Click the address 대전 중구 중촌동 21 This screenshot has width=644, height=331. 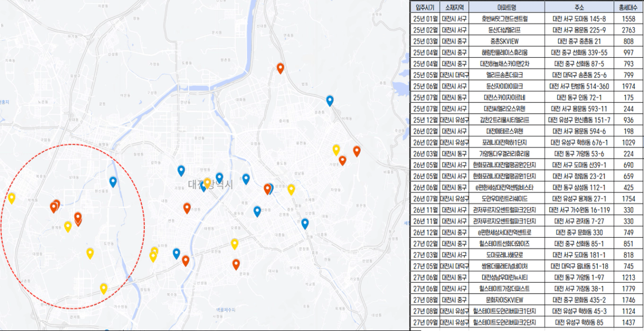[579, 41]
